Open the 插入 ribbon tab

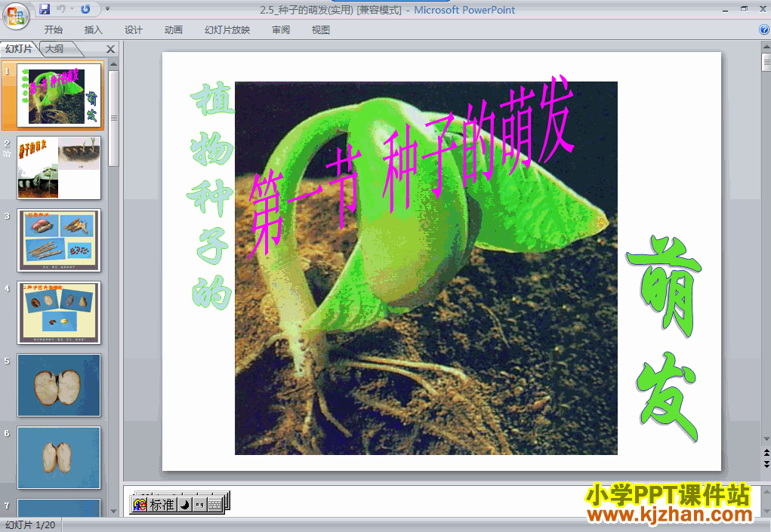pos(94,30)
